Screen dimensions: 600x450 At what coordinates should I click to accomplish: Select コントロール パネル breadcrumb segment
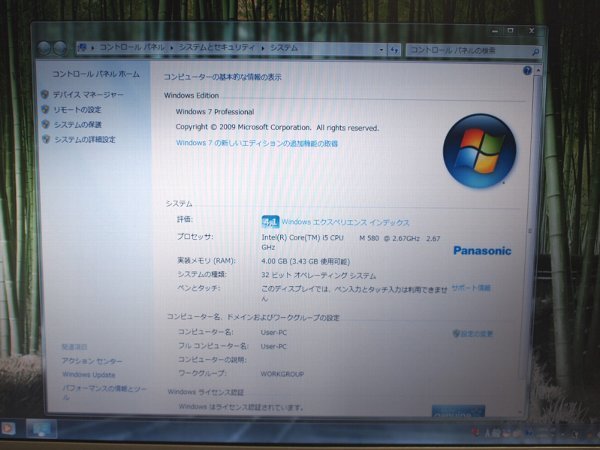(x=132, y=47)
